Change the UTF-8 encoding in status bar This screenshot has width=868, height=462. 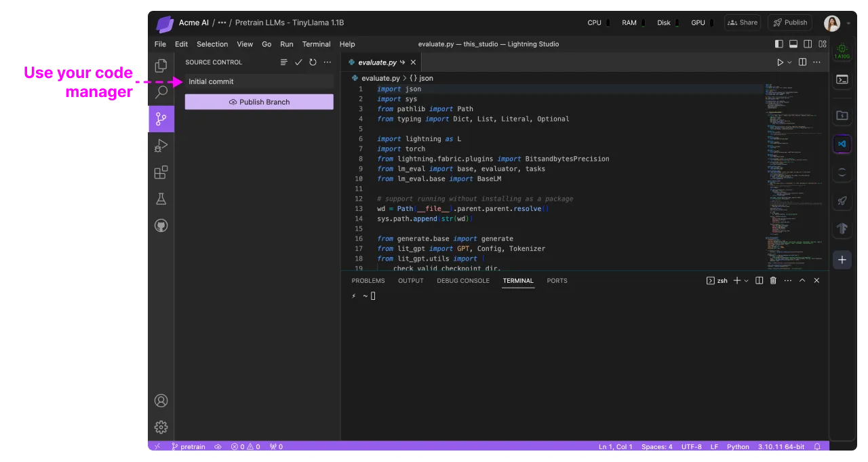[692, 446]
